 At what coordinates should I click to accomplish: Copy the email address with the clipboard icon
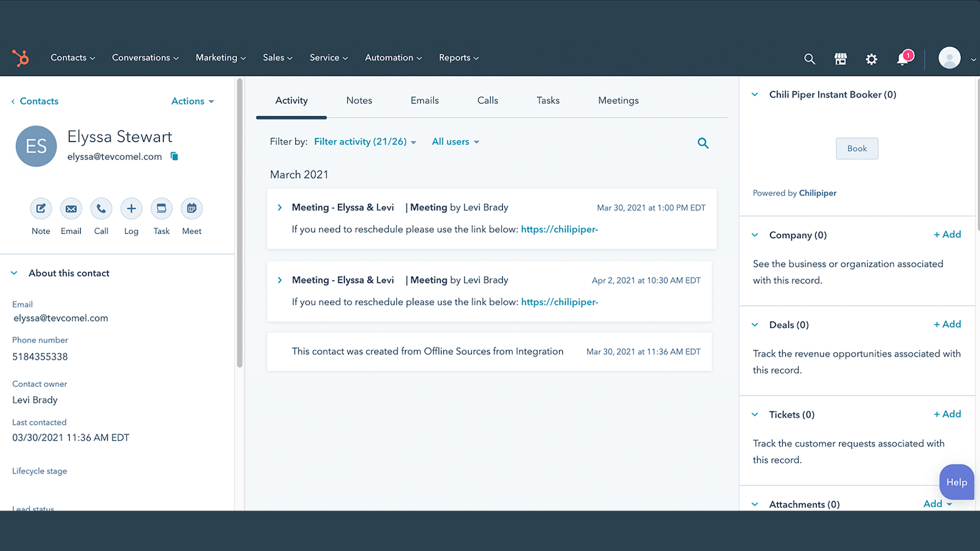tap(174, 156)
